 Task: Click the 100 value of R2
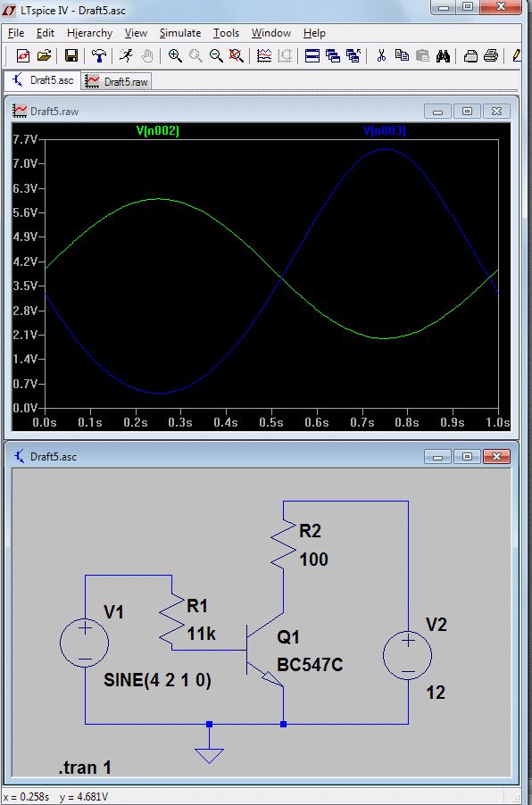(313, 559)
